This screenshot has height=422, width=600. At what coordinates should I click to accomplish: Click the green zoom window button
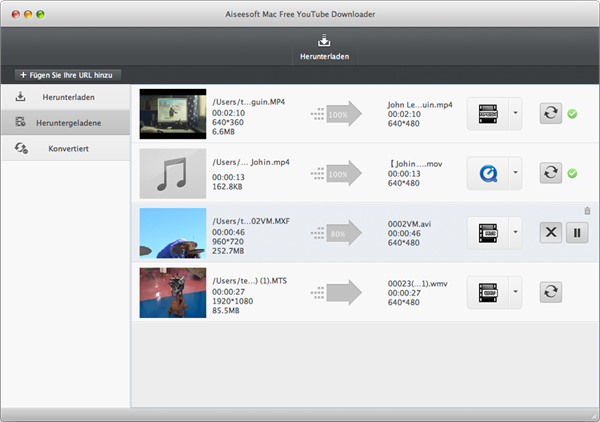point(40,15)
